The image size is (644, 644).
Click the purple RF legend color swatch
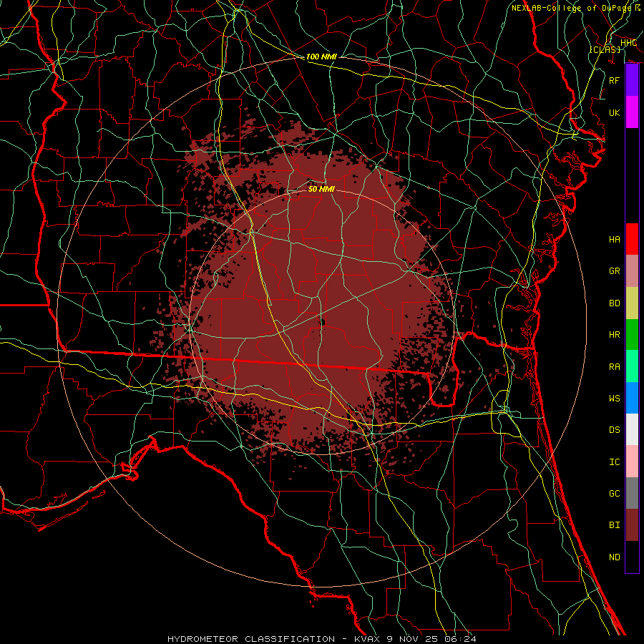click(632, 80)
